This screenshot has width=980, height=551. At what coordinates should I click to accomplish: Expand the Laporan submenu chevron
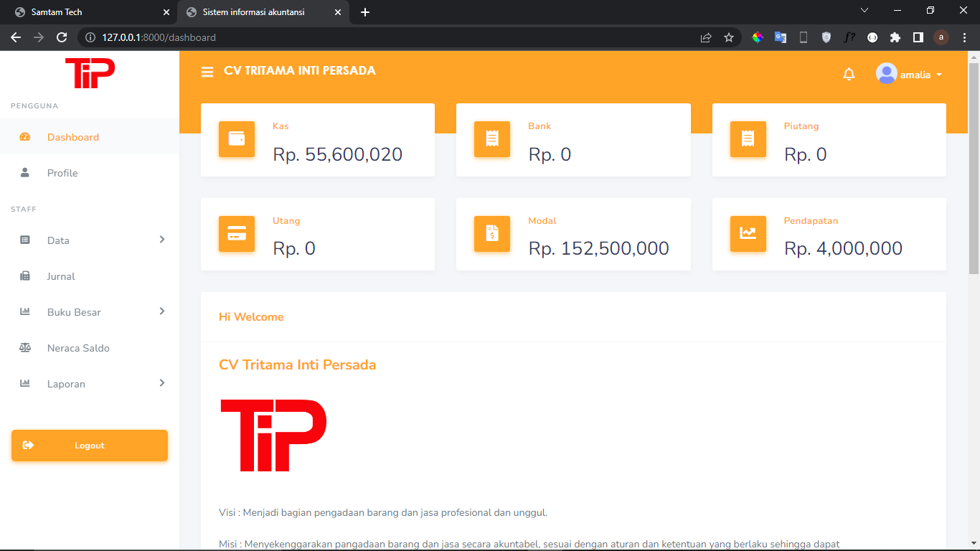(x=162, y=383)
